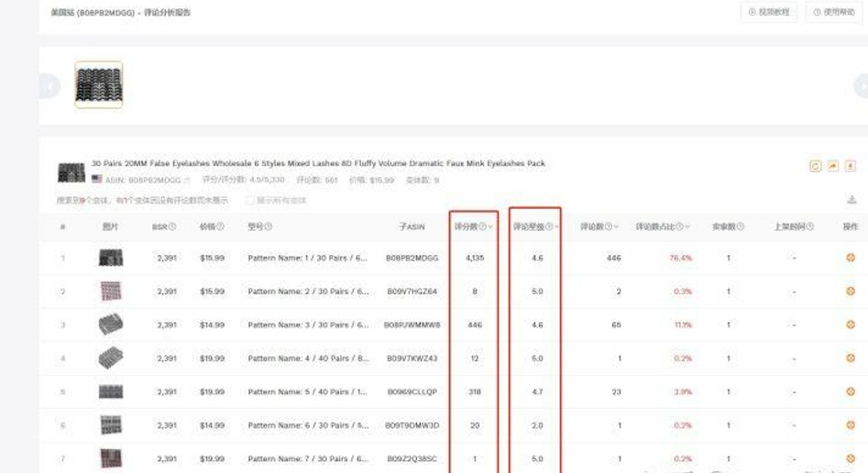Click the info icon next to 评分数 header
Screen dimensions: 868x473
coord(482,226)
